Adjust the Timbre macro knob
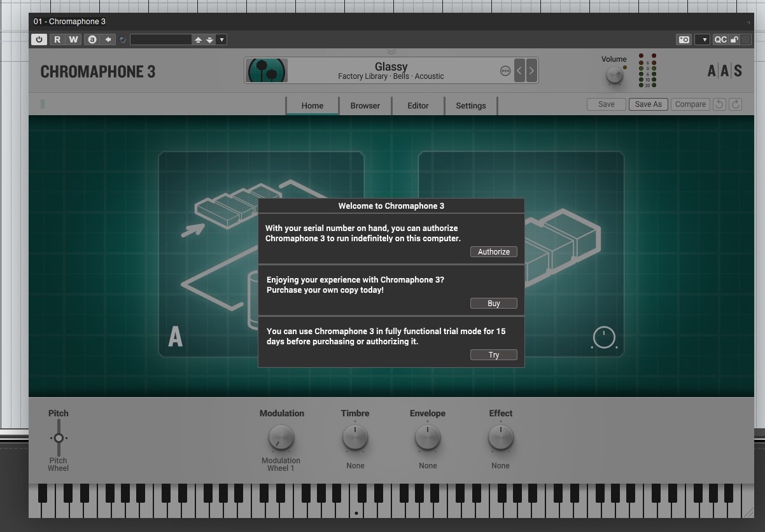The width and height of the screenshot is (765, 532). pos(355,438)
